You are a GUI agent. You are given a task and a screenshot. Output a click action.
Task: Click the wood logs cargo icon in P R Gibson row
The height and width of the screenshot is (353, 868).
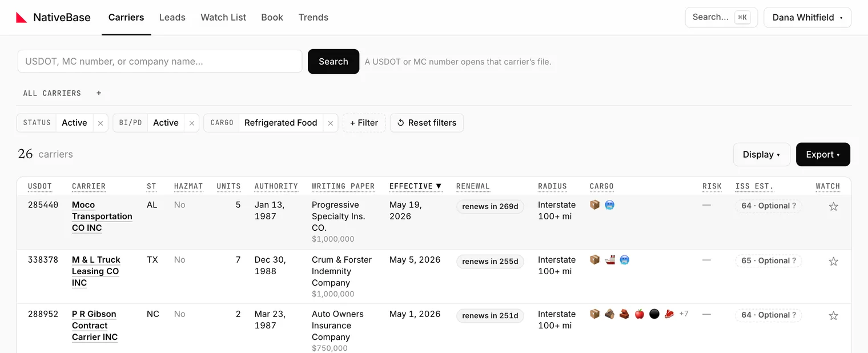coord(609,314)
